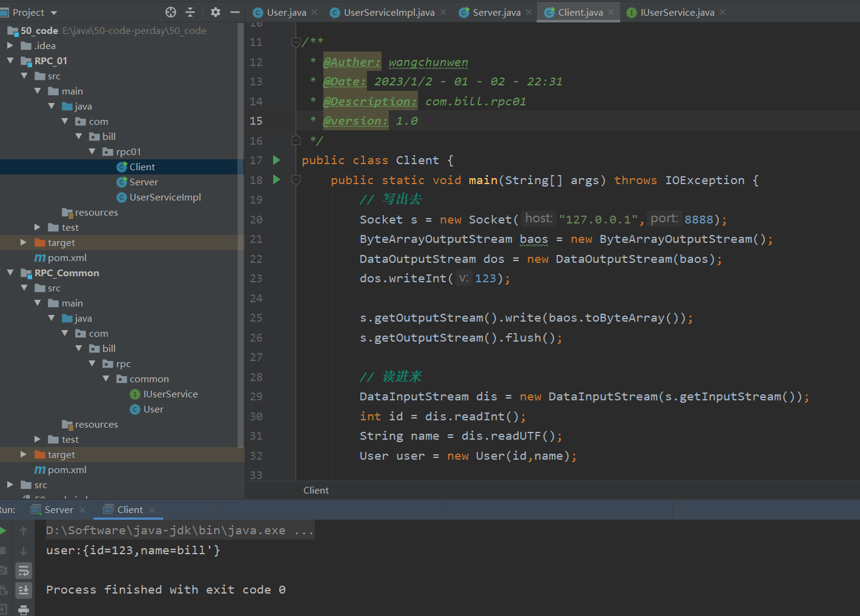Click the print icon in Run console
This screenshot has height=616, width=860.
click(x=24, y=609)
